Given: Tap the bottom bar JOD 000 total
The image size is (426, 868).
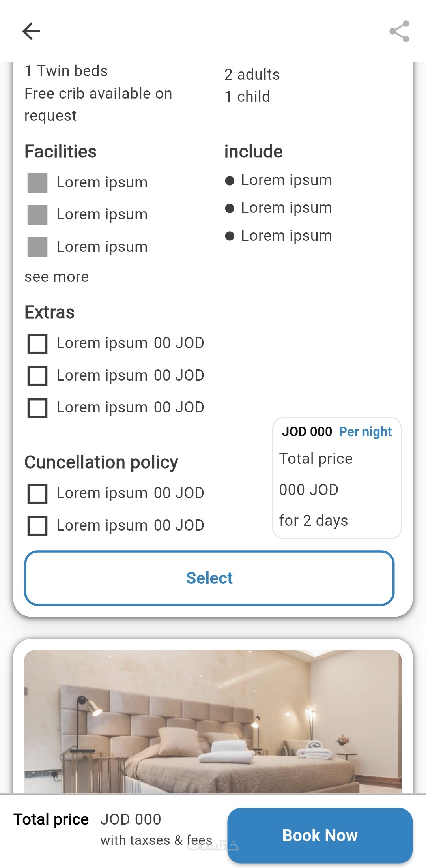Looking at the screenshot, I should coord(131,819).
